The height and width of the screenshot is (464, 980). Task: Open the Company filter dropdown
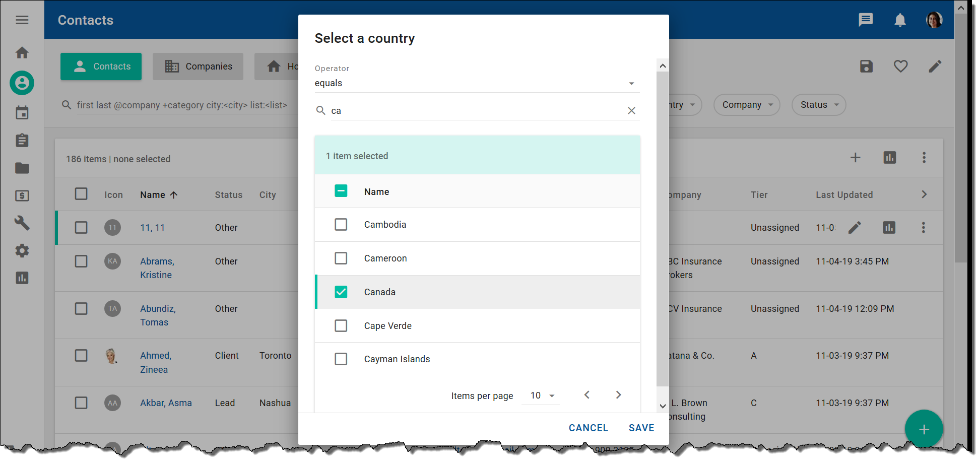click(x=747, y=105)
